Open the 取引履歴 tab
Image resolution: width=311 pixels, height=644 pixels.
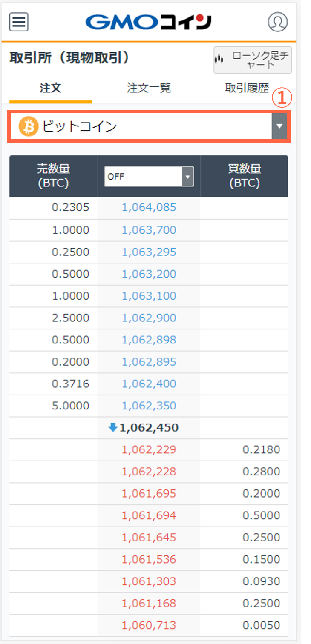247,88
